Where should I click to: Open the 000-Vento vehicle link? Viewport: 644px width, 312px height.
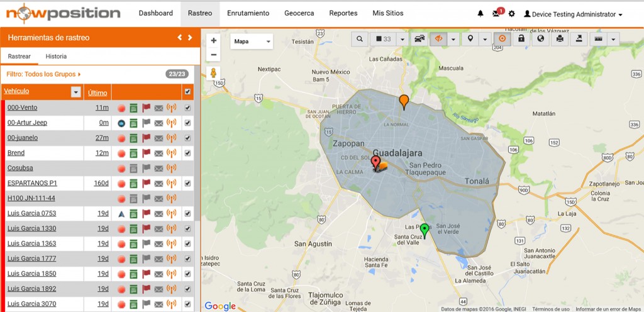[x=22, y=108]
